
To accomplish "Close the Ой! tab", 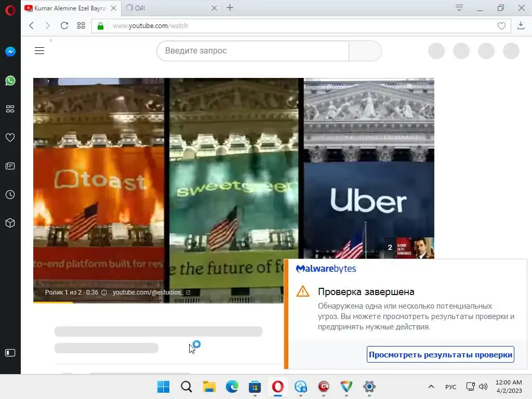I will (x=214, y=8).
